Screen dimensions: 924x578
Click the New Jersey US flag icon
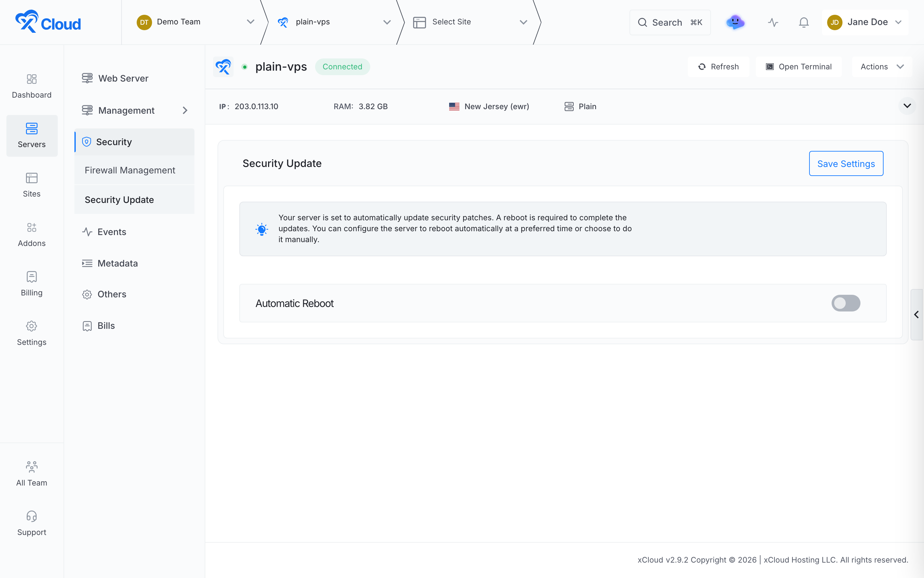coord(454,107)
